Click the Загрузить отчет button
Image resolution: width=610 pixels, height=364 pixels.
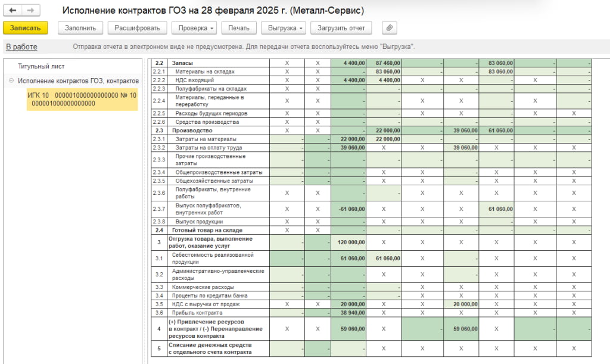341,28
